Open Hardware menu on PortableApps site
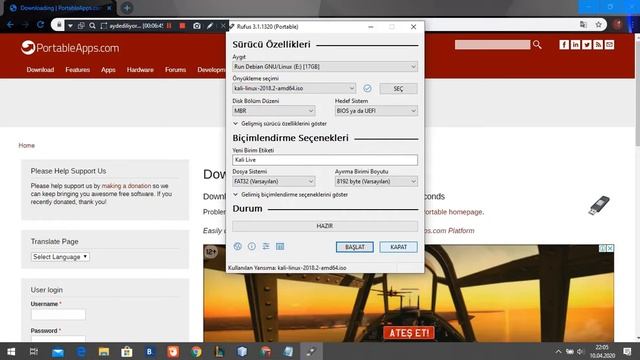This screenshot has height=360, width=640. [x=140, y=70]
